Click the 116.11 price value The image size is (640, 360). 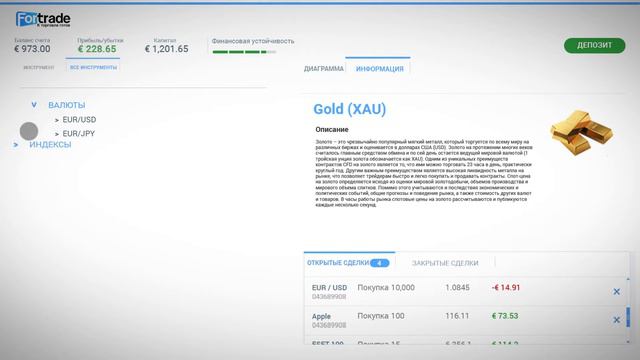click(x=457, y=316)
